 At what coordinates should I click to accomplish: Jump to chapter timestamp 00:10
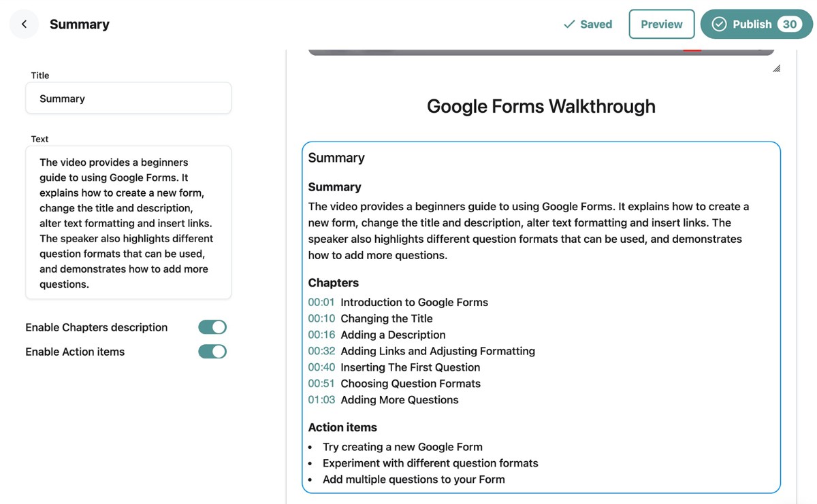321,318
